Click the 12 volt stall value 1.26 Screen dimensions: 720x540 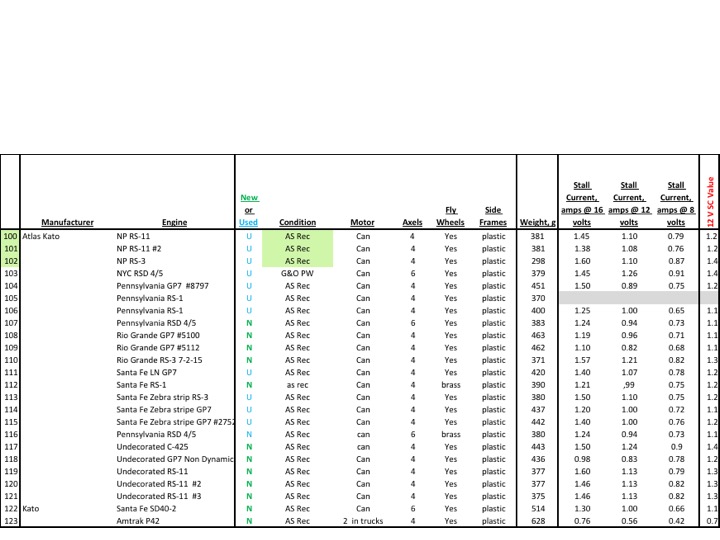(x=629, y=273)
